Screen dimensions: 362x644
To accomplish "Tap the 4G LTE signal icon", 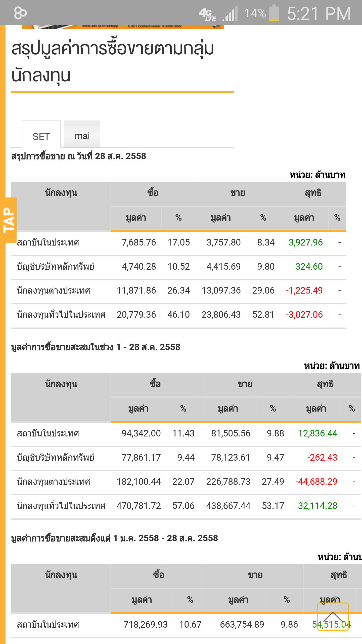I will tap(207, 14).
